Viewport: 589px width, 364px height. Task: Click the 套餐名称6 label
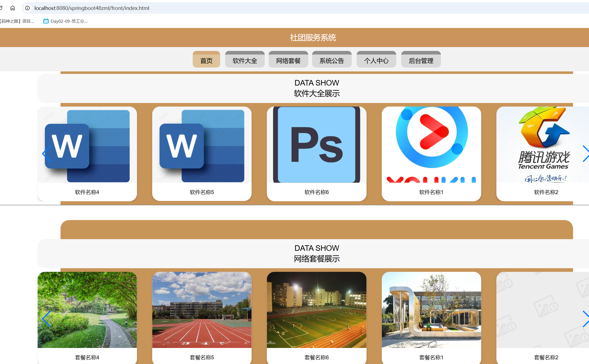coord(317,357)
